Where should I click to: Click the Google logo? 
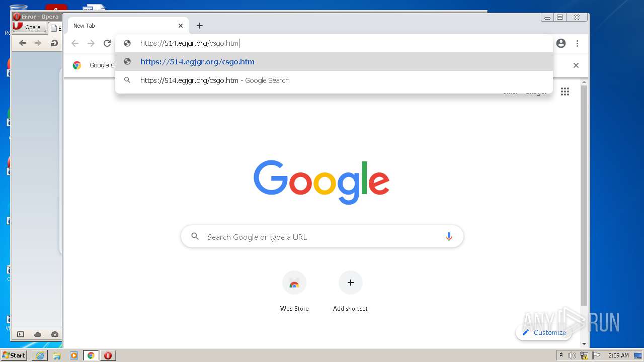coord(321,182)
